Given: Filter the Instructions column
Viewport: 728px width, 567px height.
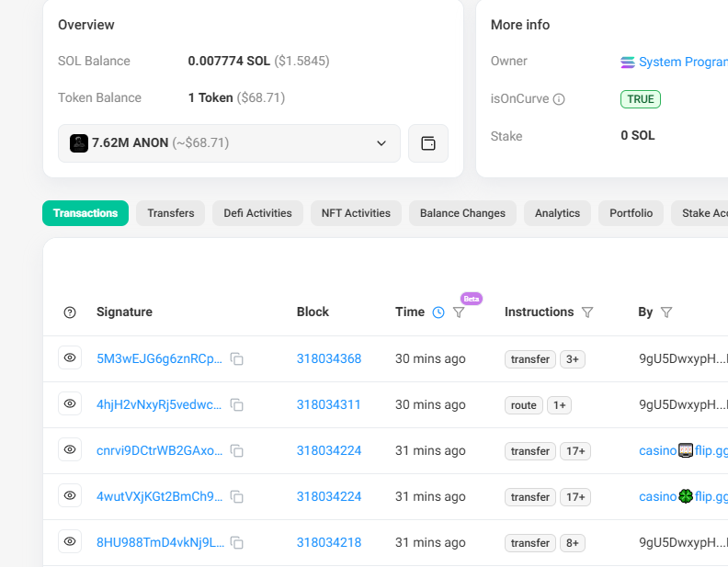Looking at the screenshot, I should [587, 312].
